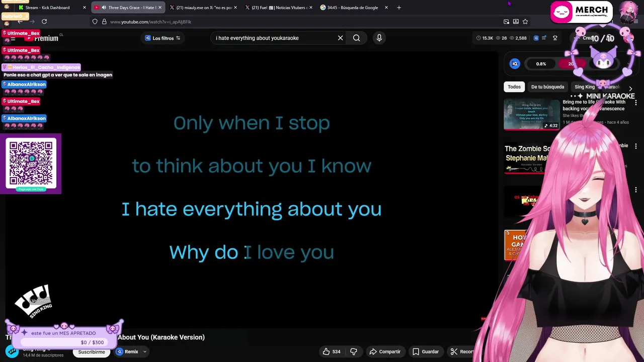
Task: Click the address bar URL
Action: (x=151, y=22)
